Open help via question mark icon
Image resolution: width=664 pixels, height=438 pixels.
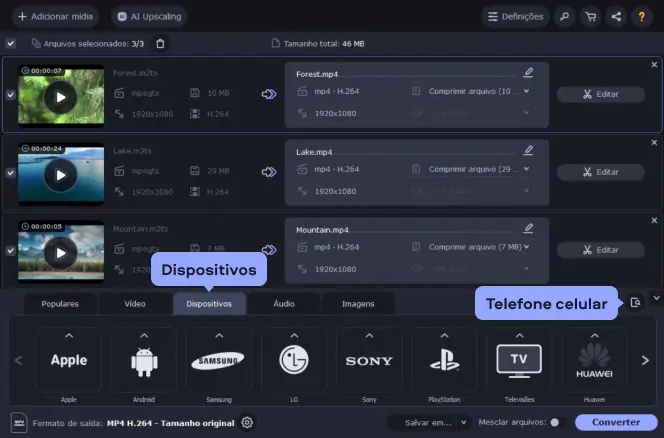coord(642,17)
